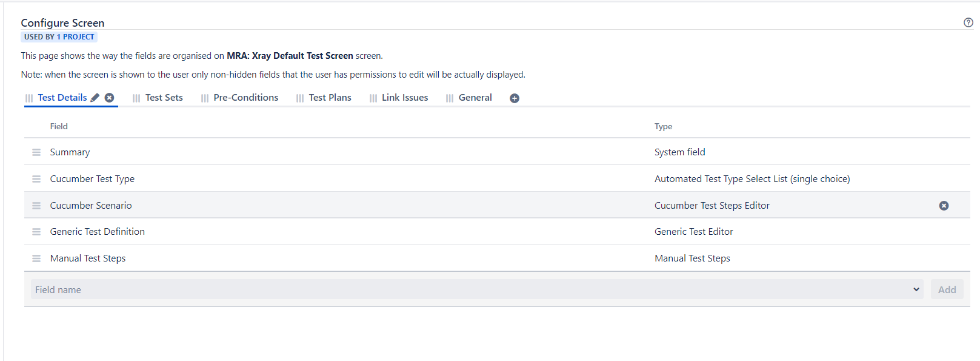Remove the Cucumber Scenario field with X icon

pos(944,206)
